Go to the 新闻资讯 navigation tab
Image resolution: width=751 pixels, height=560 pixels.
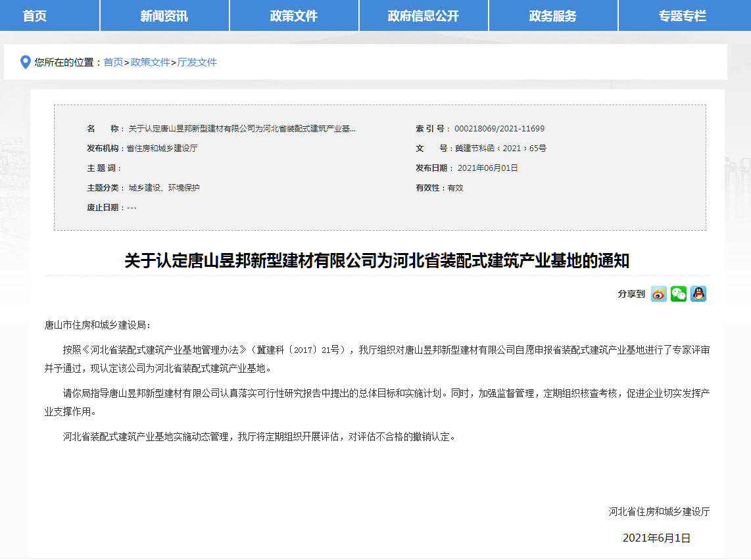pyautogui.click(x=164, y=16)
